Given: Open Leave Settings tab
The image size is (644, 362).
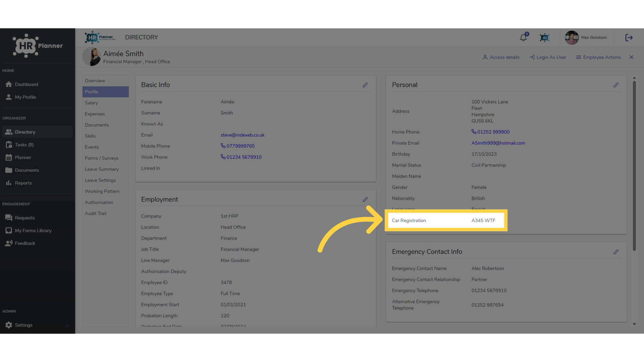Looking at the screenshot, I should [x=106, y=180].
